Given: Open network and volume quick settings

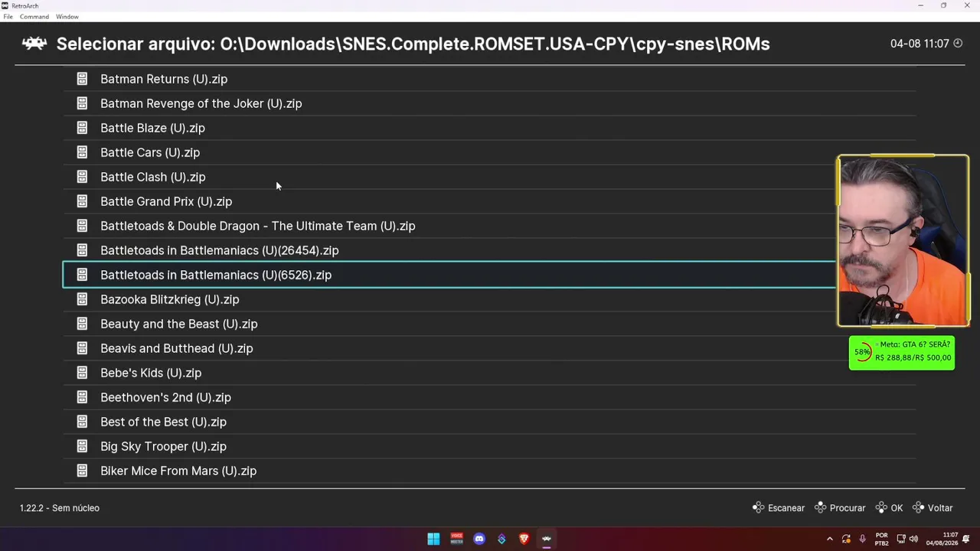Looking at the screenshot, I should tap(907, 539).
